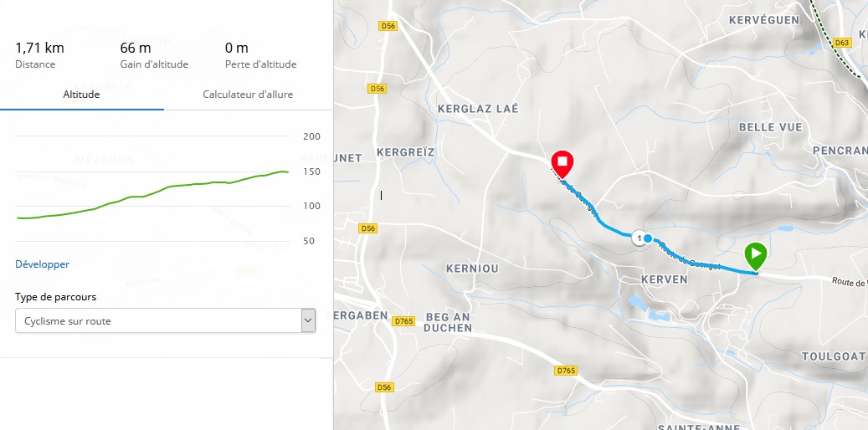
Task: Select waypoint 1 on the blue route
Action: 640,238
